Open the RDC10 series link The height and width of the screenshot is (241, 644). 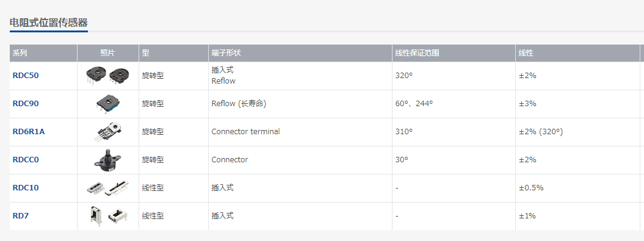26,188
